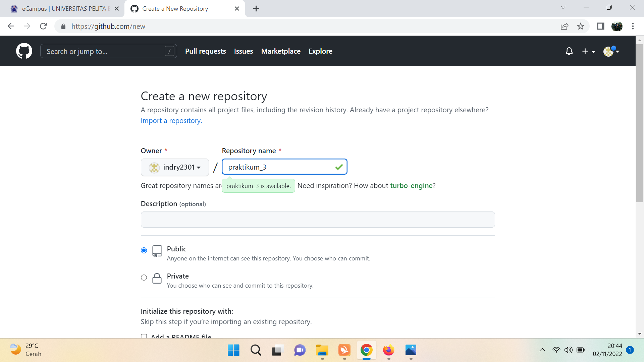The image size is (644, 362).
Task: Click the Repository name input field
Action: (x=284, y=167)
